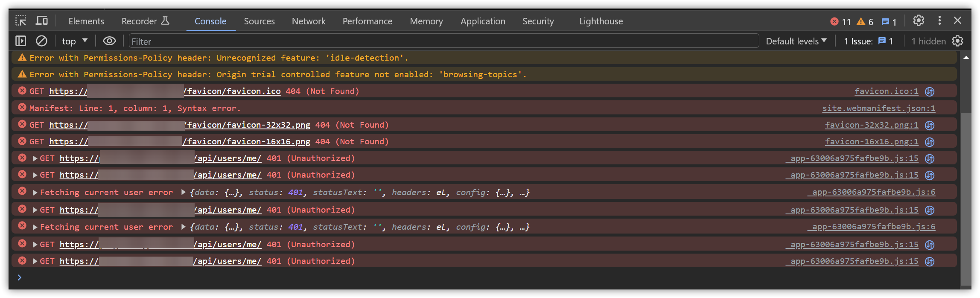Expand the first api/users/me 401 error
Image resolution: width=980 pixels, height=298 pixels.
35,158
